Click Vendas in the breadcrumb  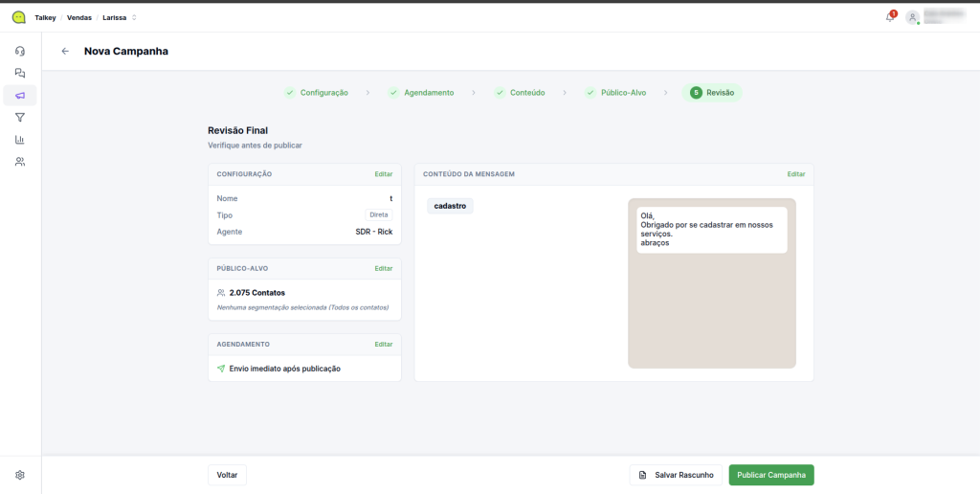[x=79, y=17]
